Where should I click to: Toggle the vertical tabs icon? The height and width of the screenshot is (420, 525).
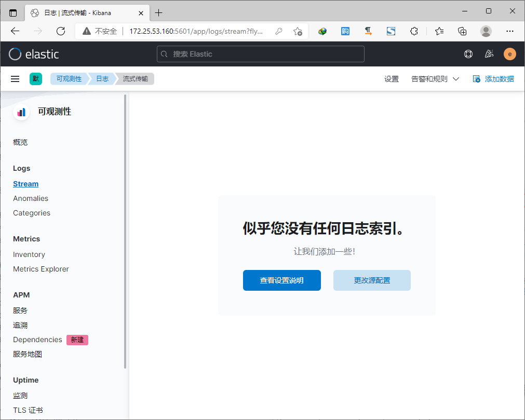click(x=13, y=13)
